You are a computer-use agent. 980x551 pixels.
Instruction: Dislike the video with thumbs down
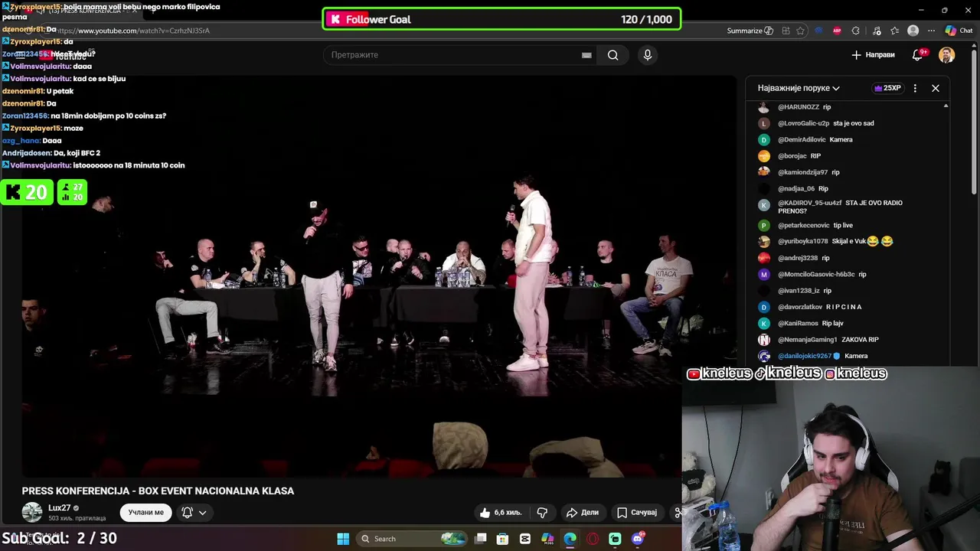point(542,513)
